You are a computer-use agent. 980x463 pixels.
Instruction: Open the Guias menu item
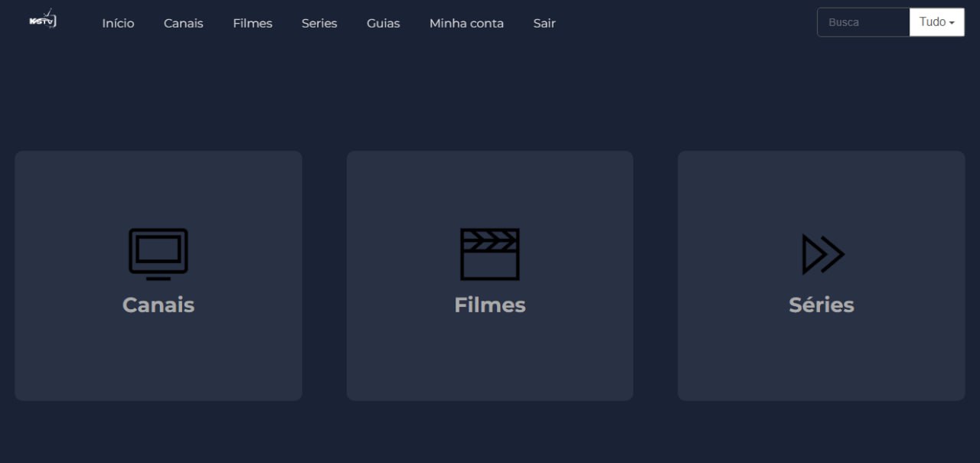[x=383, y=23]
